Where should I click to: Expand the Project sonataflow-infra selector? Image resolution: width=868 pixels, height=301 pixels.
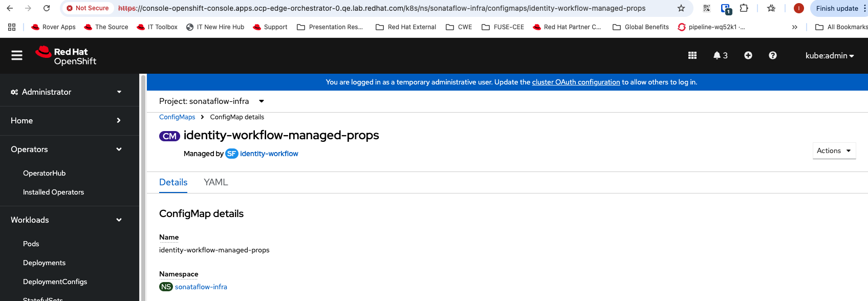211,101
